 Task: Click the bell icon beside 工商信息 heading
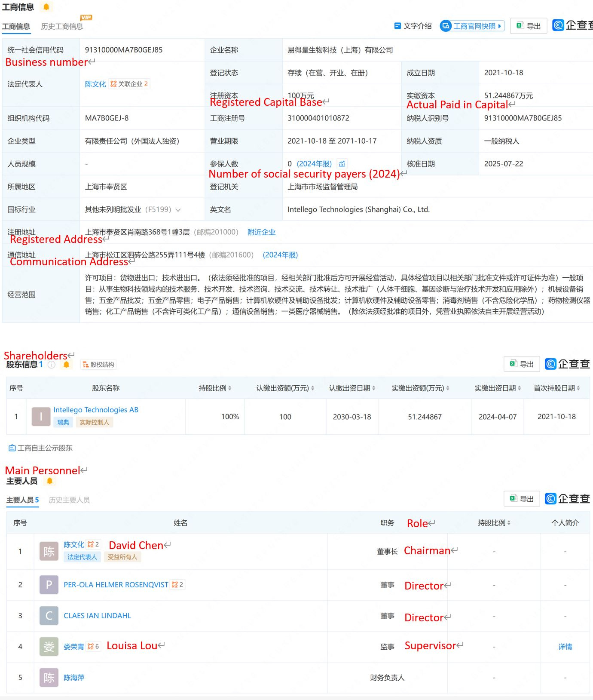pos(46,7)
